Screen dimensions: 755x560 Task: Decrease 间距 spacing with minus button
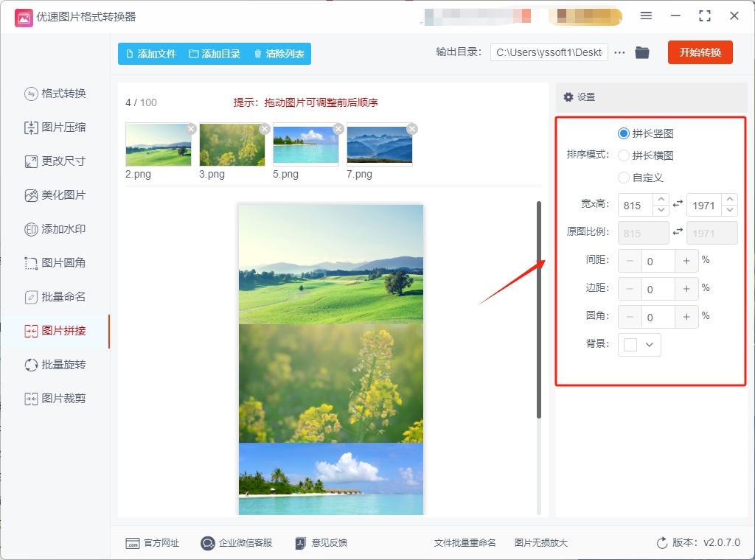(x=630, y=261)
